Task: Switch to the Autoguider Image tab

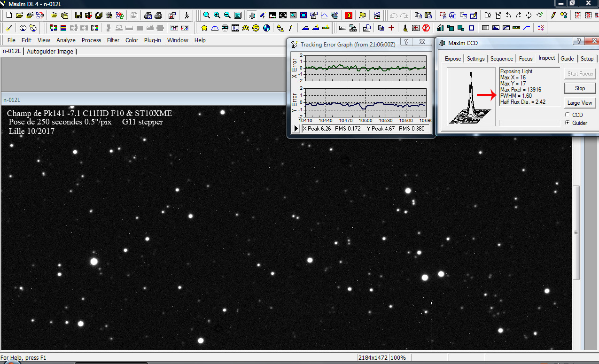Action: pyautogui.click(x=50, y=51)
